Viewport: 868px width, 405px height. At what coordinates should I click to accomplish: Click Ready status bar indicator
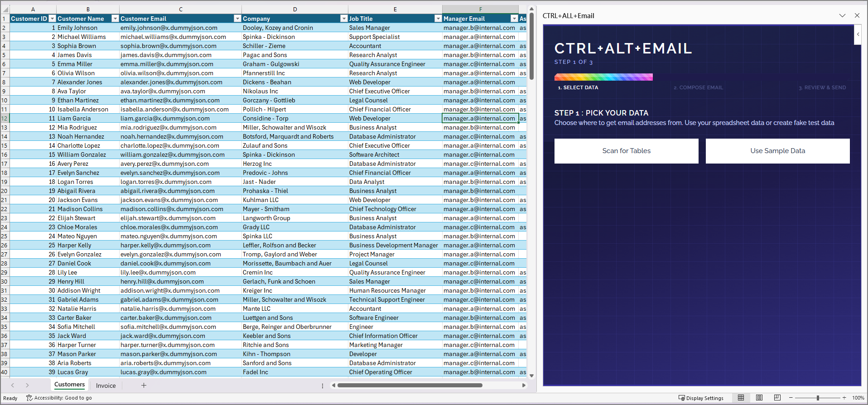point(10,398)
